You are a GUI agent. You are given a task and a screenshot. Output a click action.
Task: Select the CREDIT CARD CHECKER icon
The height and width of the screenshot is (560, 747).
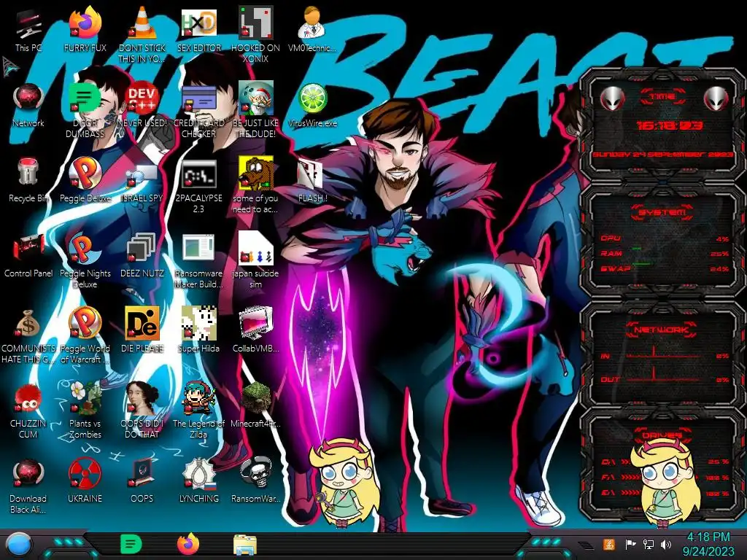(x=199, y=99)
